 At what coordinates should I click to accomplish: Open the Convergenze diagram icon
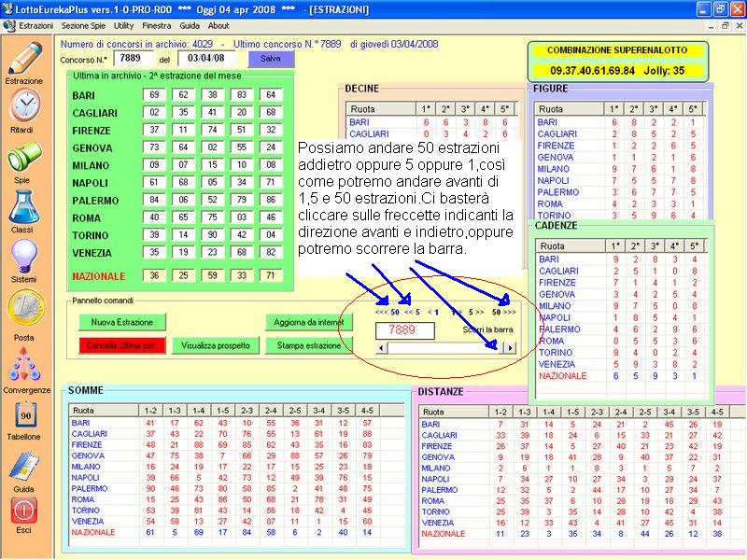24,364
